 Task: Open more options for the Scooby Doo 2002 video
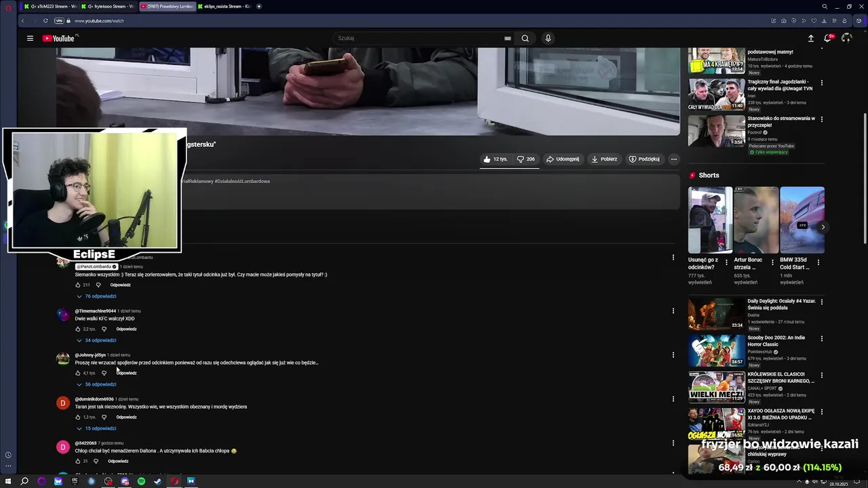point(822,338)
